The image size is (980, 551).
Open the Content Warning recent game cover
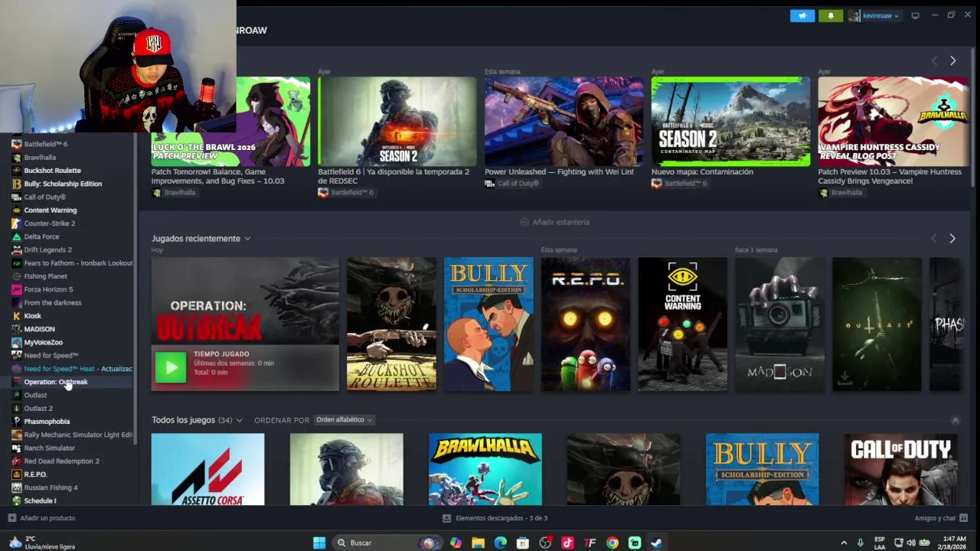(683, 324)
